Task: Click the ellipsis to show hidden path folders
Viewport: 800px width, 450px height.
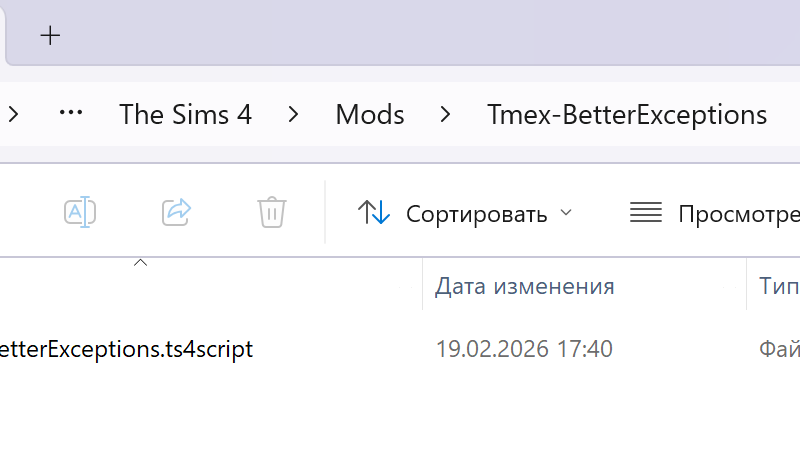Action: pyautogui.click(x=70, y=114)
